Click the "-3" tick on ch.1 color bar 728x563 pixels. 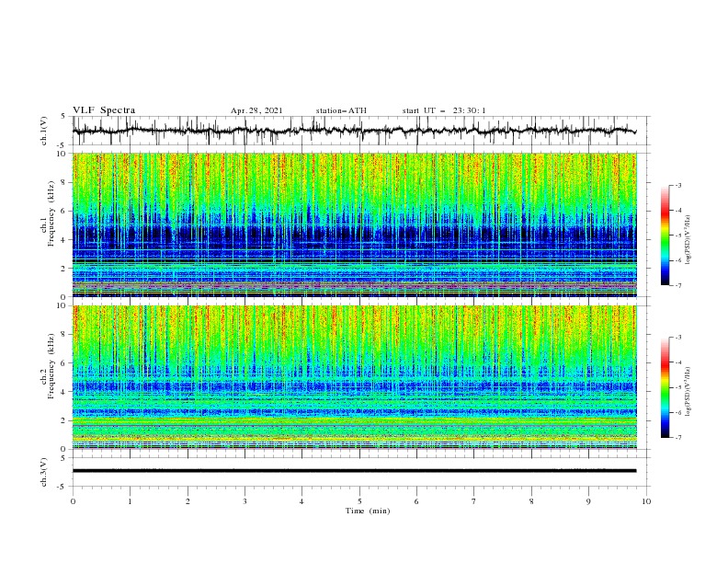(677, 185)
